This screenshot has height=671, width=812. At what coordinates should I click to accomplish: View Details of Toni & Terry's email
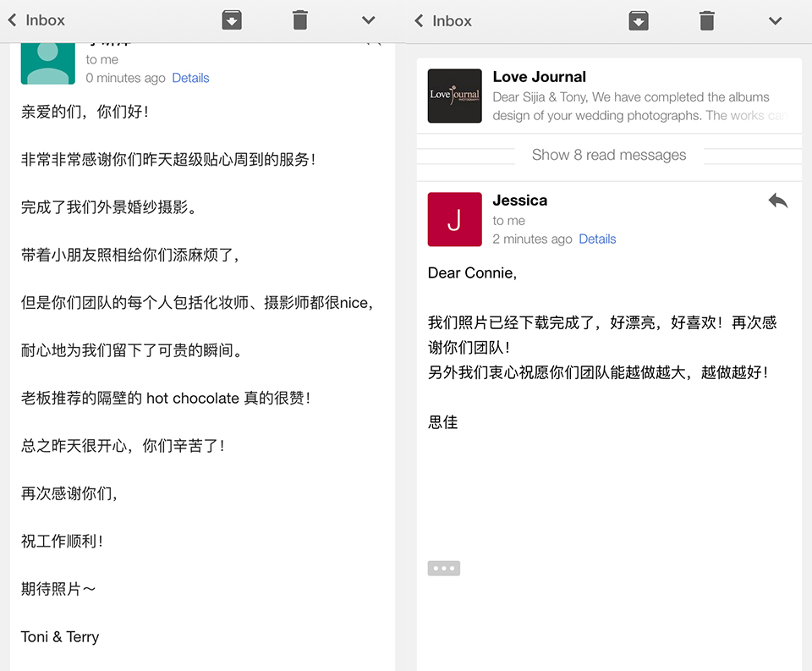[190, 77]
